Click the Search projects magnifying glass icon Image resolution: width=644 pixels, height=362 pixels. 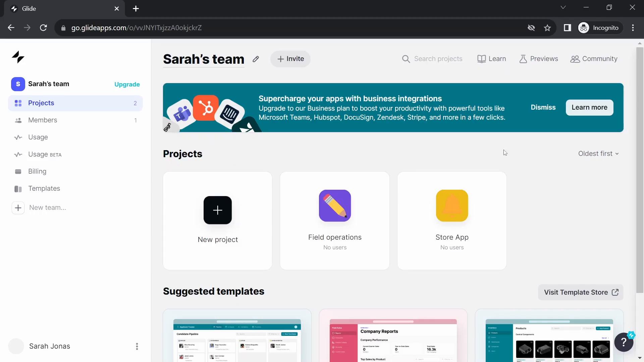click(x=407, y=58)
